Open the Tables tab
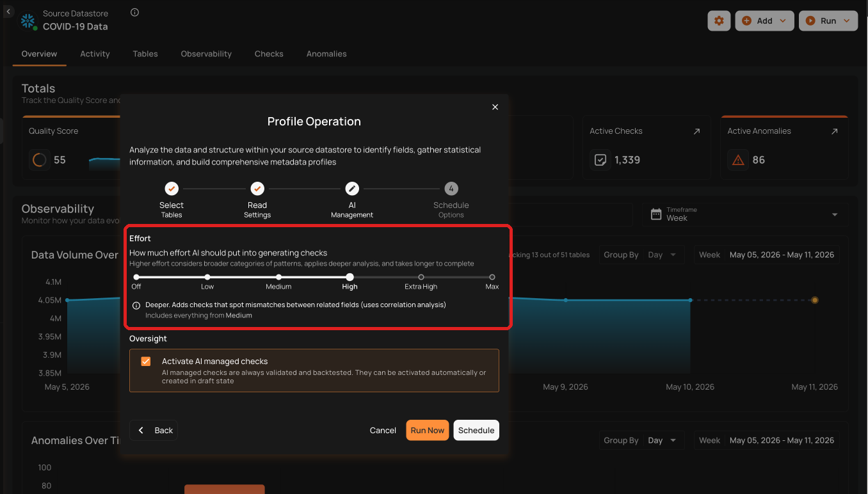868x494 pixels. tap(145, 54)
